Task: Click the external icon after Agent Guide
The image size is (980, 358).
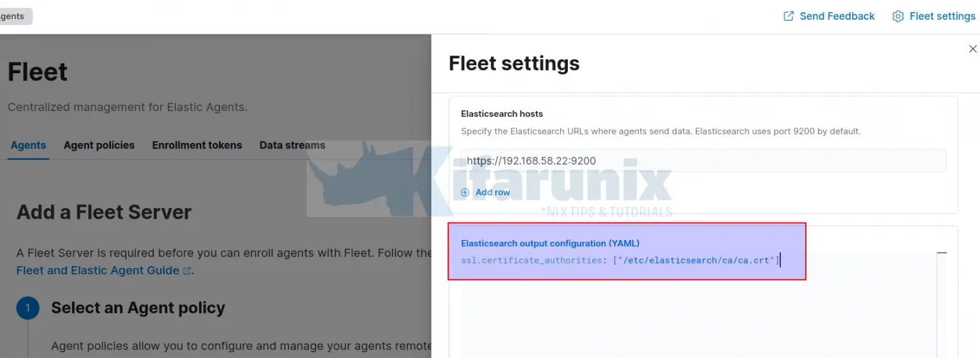Action: [187, 271]
